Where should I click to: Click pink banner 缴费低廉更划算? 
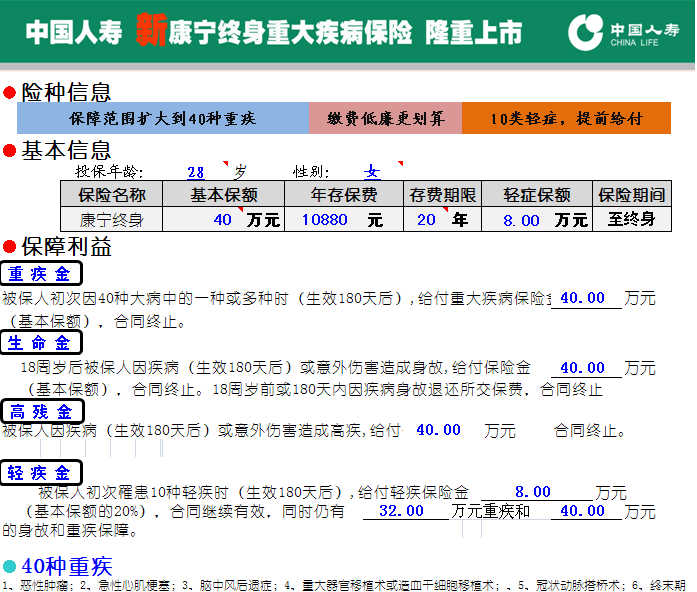coord(385,118)
